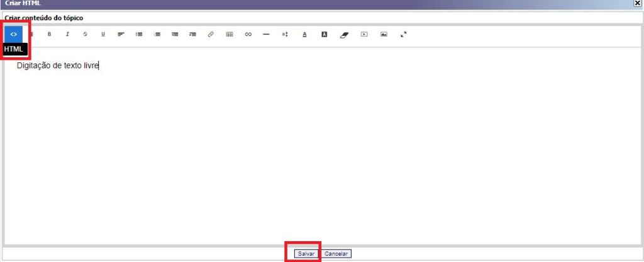Insert a hyperlink with the chain icon
644x262 pixels.
pyautogui.click(x=248, y=34)
